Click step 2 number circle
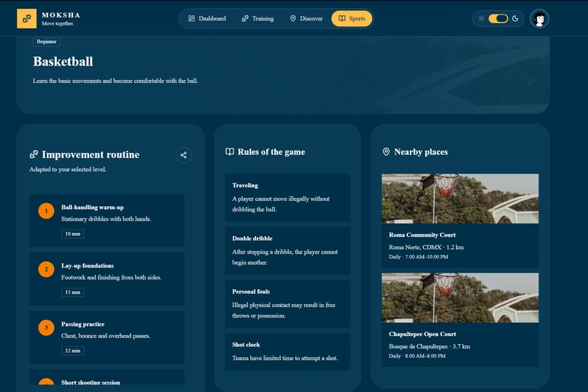Screen dimensions: 588x392 point(46,269)
